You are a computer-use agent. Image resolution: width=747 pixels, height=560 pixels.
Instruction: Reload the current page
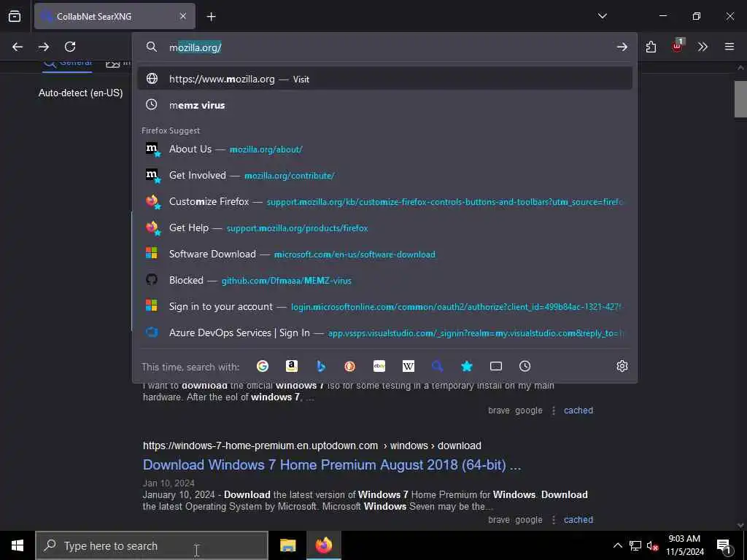tap(70, 47)
